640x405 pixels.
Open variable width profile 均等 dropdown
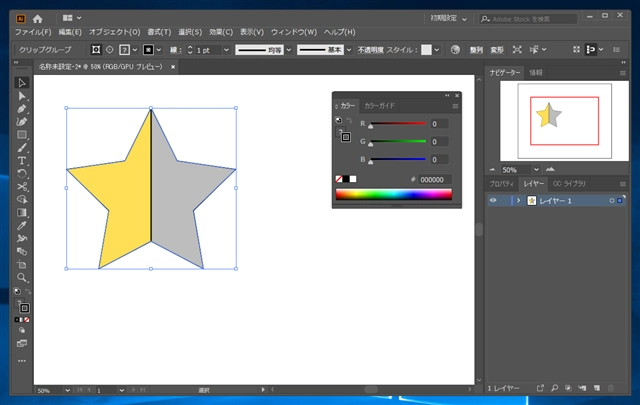[289, 50]
